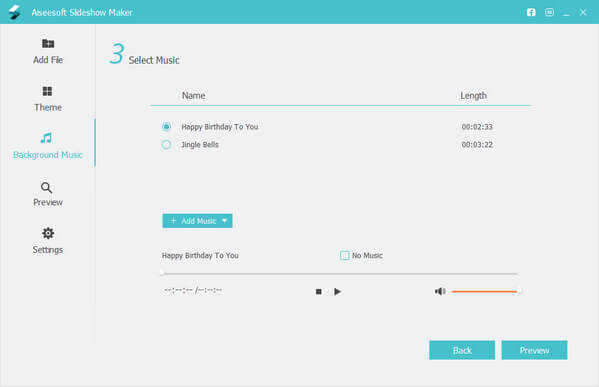
Task: Click the orange volume slider
Action: (485, 291)
